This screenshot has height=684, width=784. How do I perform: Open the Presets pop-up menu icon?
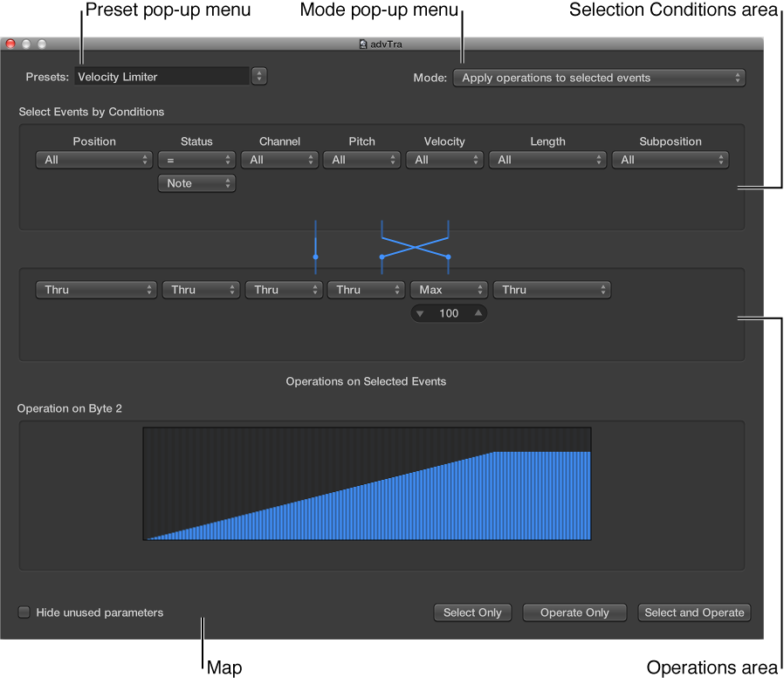click(x=258, y=76)
